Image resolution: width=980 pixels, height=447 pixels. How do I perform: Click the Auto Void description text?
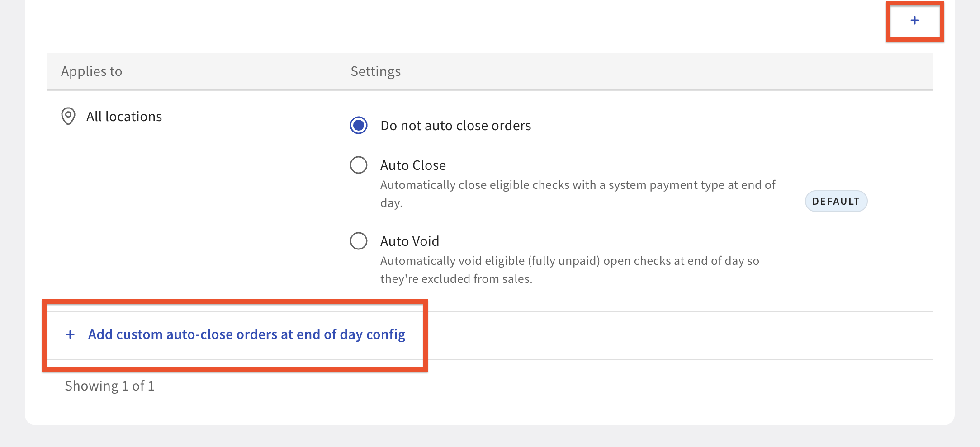click(570, 270)
